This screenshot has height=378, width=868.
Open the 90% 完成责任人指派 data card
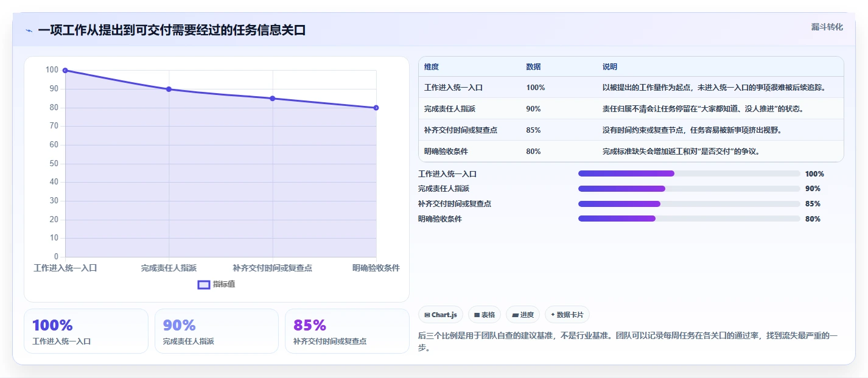tap(217, 331)
